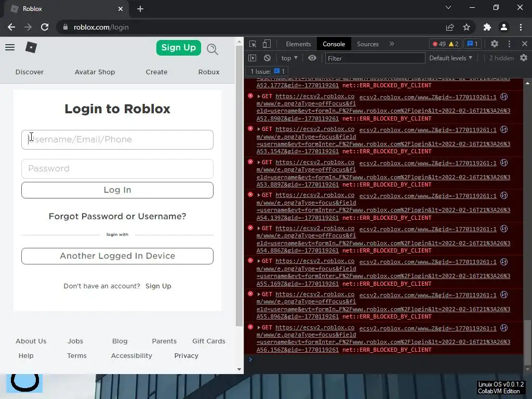This screenshot has height=399, width=532.
Task: Switch to the Console tab
Action: click(334, 44)
